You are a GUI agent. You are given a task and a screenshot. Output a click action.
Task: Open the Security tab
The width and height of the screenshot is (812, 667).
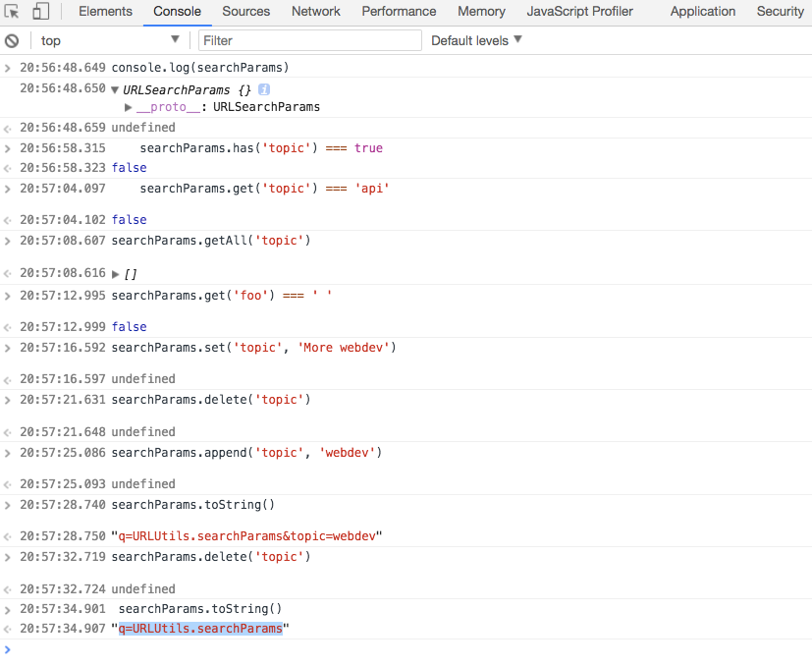pyautogui.click(x=780, y=12)
